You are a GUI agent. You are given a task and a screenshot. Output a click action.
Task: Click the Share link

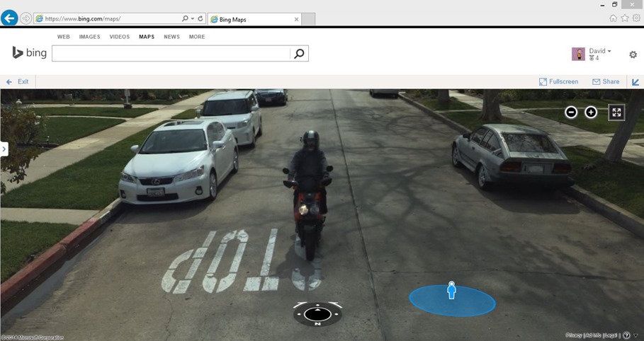click(606, 82)
